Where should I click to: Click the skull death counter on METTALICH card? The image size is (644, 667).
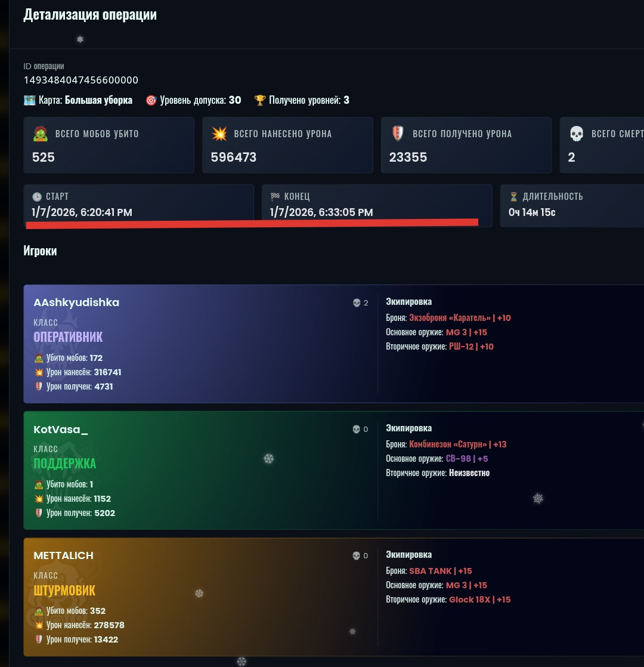361,555
